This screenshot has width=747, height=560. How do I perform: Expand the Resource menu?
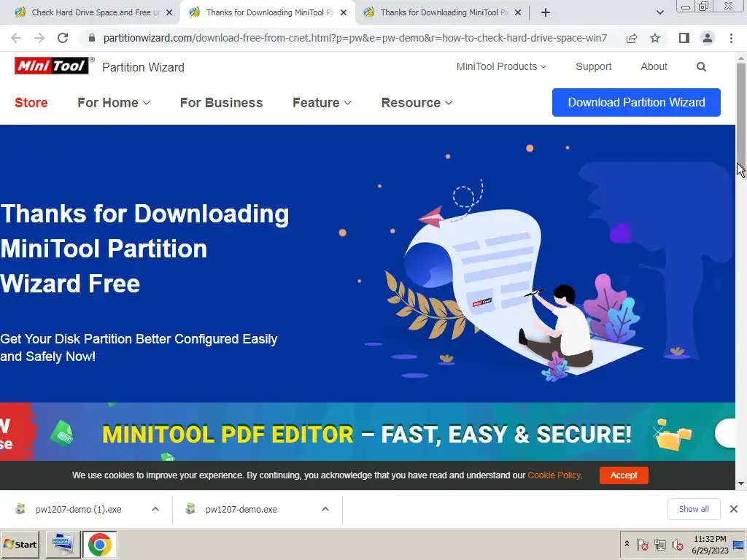(x=417, y=102)
